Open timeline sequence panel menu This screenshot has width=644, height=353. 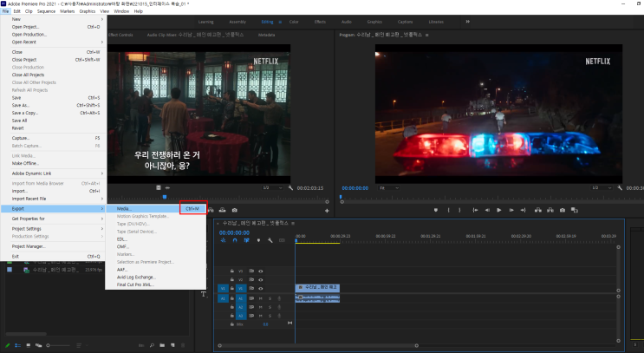(293, 223)
